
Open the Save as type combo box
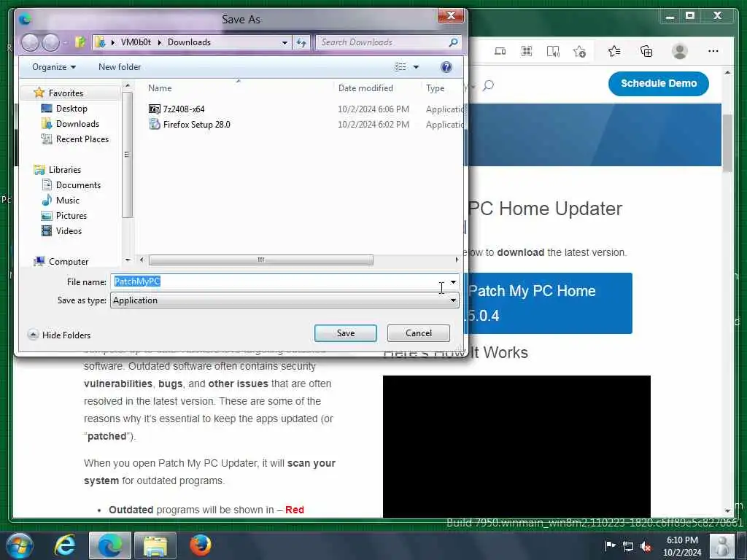(285, 300)
